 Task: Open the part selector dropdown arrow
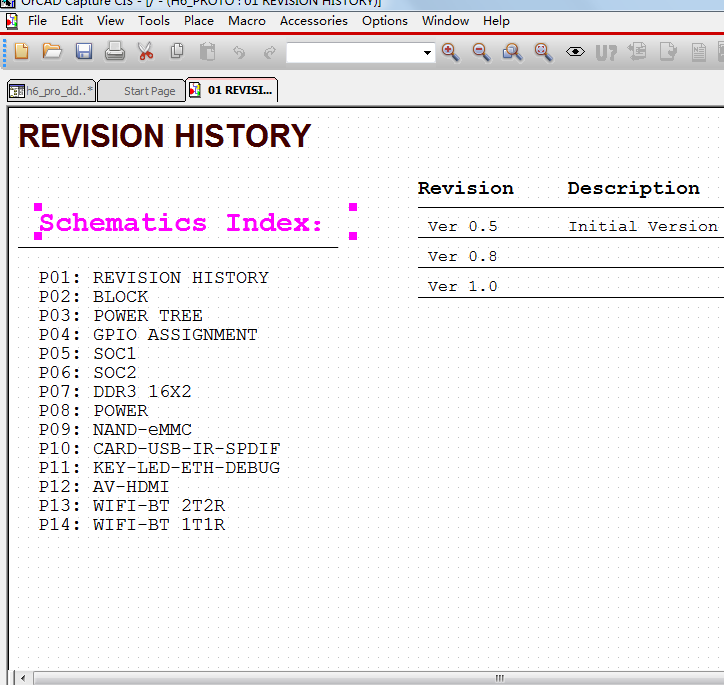(428, 53)
